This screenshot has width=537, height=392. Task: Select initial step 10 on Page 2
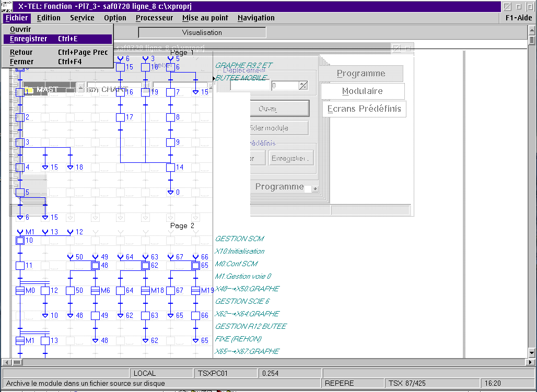coord(20,241)
